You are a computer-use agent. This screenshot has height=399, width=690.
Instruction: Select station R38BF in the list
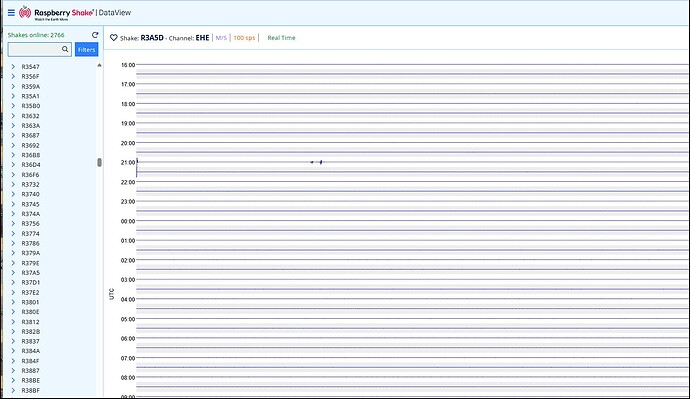[30, 391]
